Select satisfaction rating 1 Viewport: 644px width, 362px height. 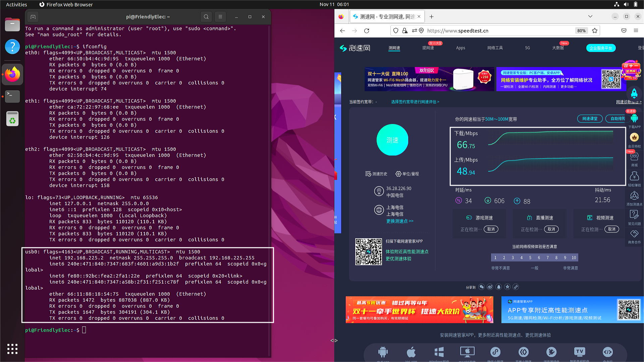pyautogui.click(x=495, y=258)
